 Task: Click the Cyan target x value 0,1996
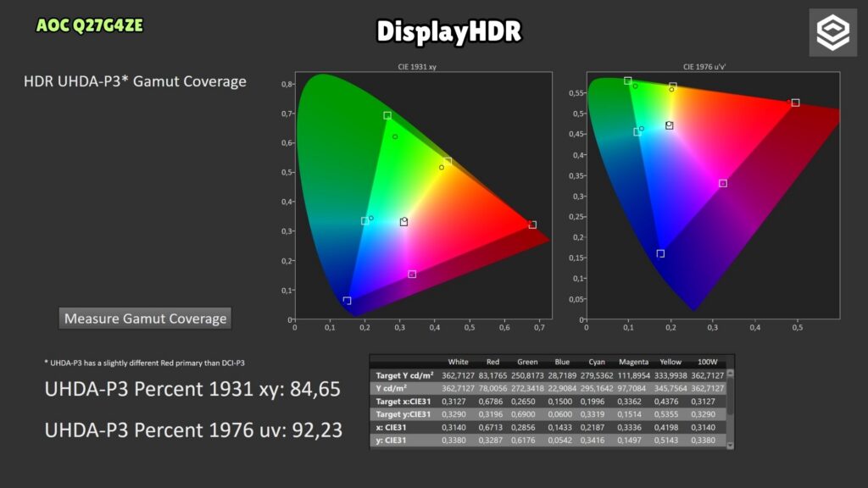(x=593, y=401)
